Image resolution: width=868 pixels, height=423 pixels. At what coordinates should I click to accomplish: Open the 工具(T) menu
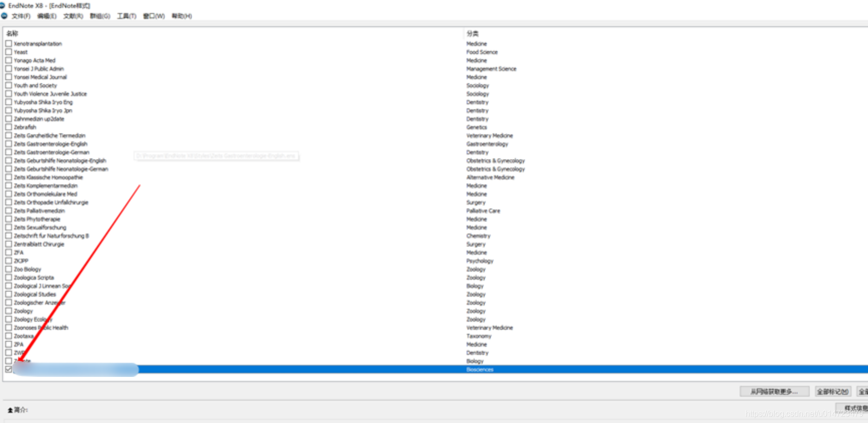click(126, 16)
